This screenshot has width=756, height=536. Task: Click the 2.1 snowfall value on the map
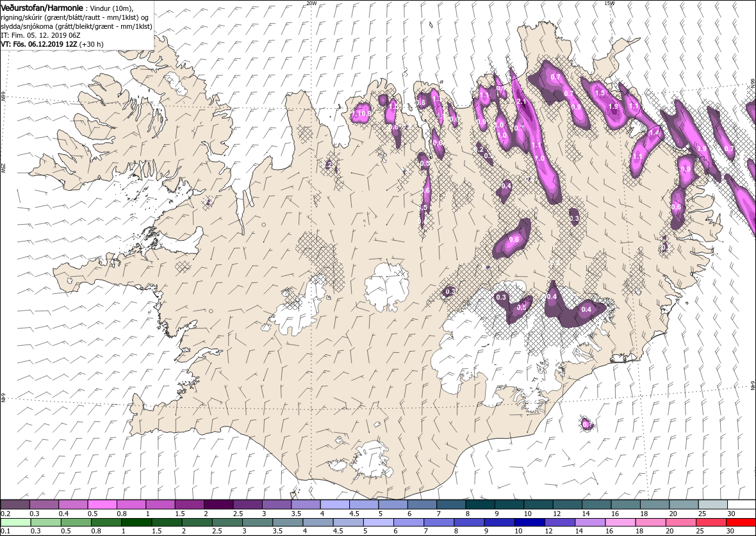[522, 102]
